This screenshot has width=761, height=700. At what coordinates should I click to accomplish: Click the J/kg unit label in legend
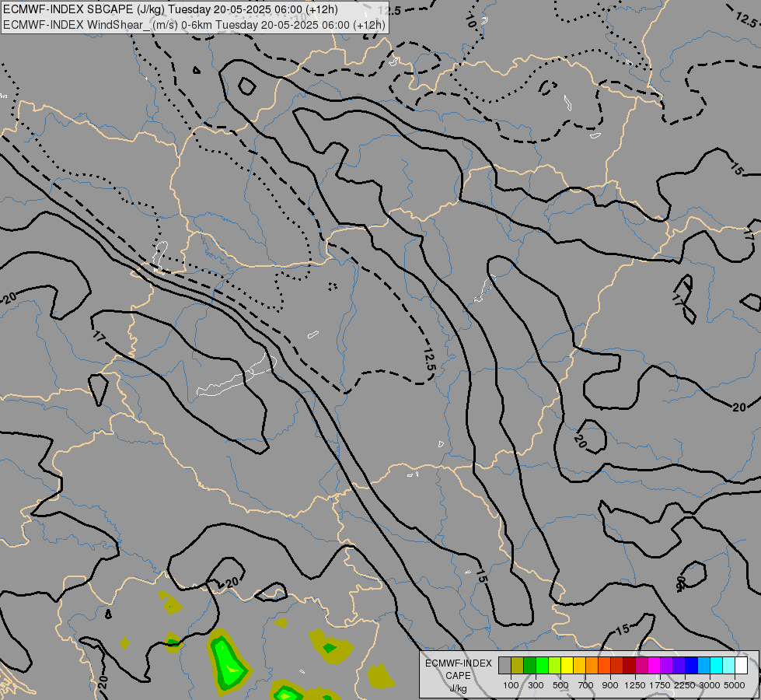[x=458, y=688]
